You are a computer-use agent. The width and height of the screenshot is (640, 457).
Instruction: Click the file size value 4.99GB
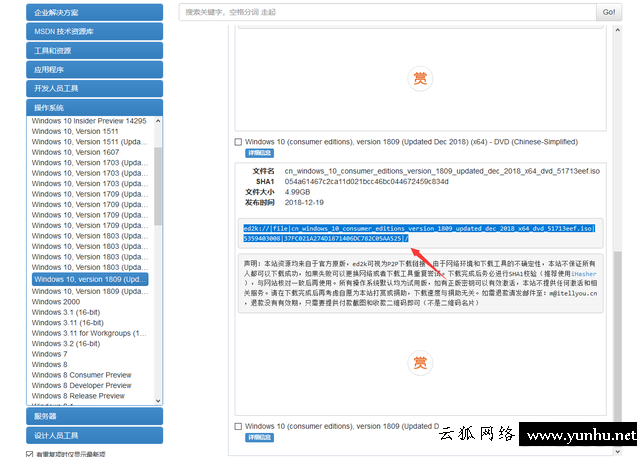point(297,192)
